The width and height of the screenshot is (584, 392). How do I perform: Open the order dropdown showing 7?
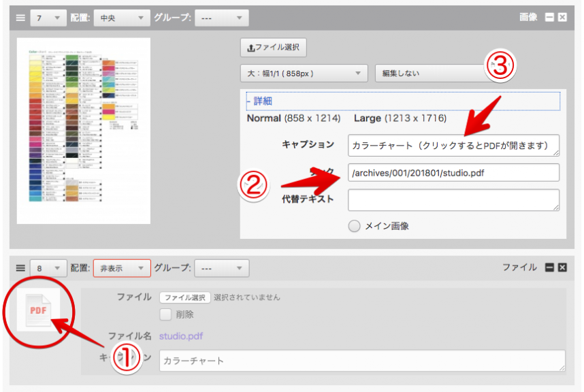(48, 17)
